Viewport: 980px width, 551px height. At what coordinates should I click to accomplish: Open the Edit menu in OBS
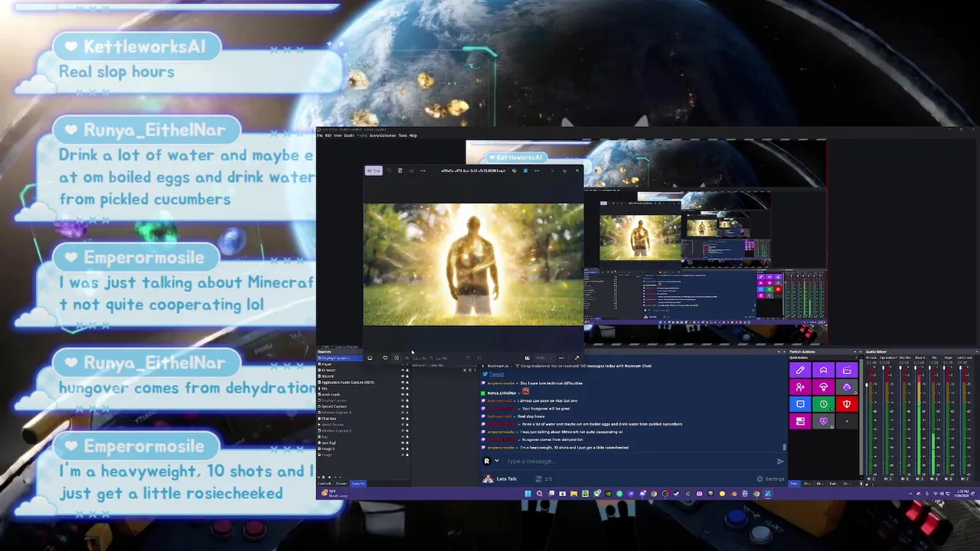(328, 135)
